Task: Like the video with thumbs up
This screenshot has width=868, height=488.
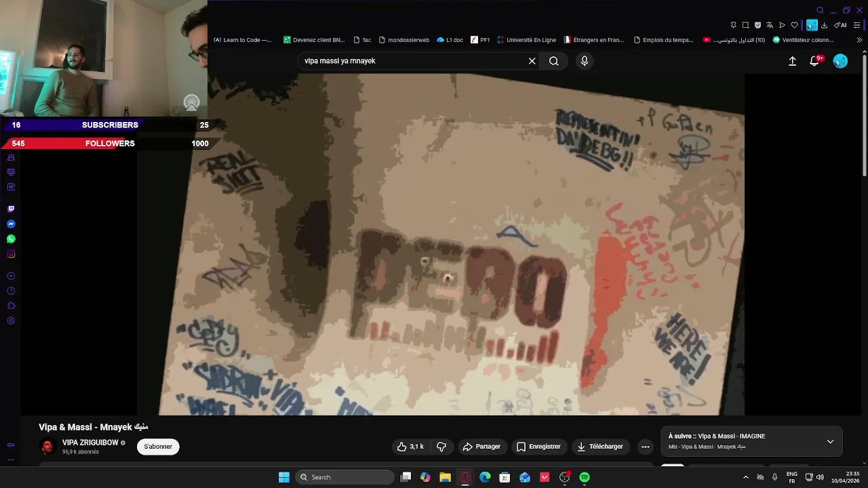Action: point(410,447)
